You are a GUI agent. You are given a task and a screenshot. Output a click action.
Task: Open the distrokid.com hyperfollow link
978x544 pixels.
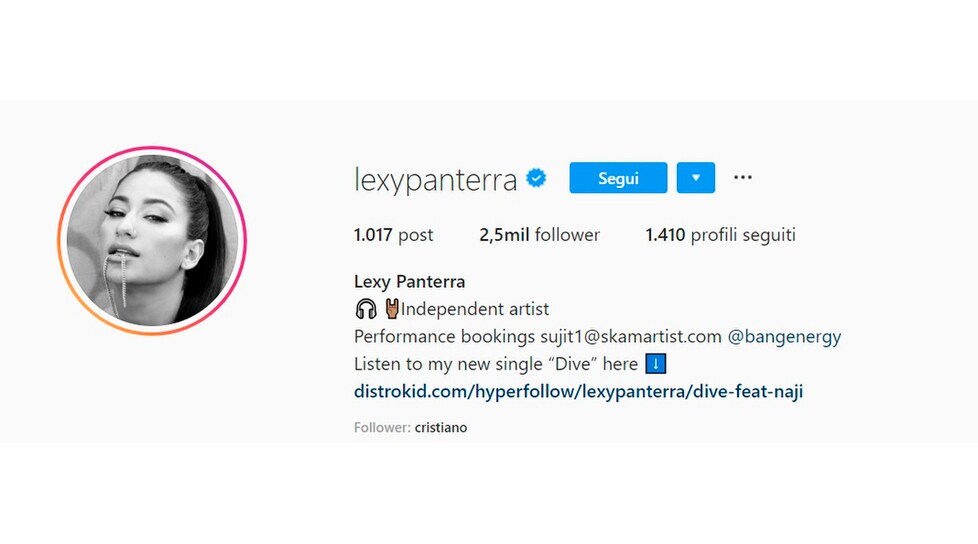click(578, 392)
